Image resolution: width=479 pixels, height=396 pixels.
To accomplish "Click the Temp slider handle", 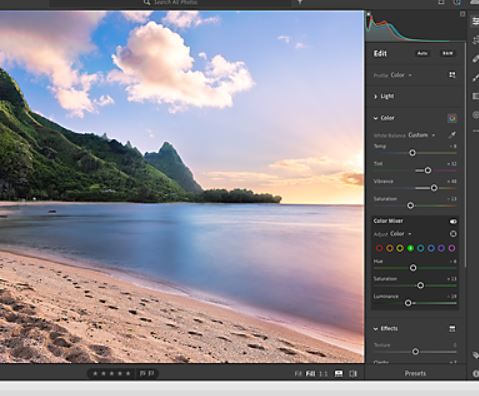I will pos(412,153).
